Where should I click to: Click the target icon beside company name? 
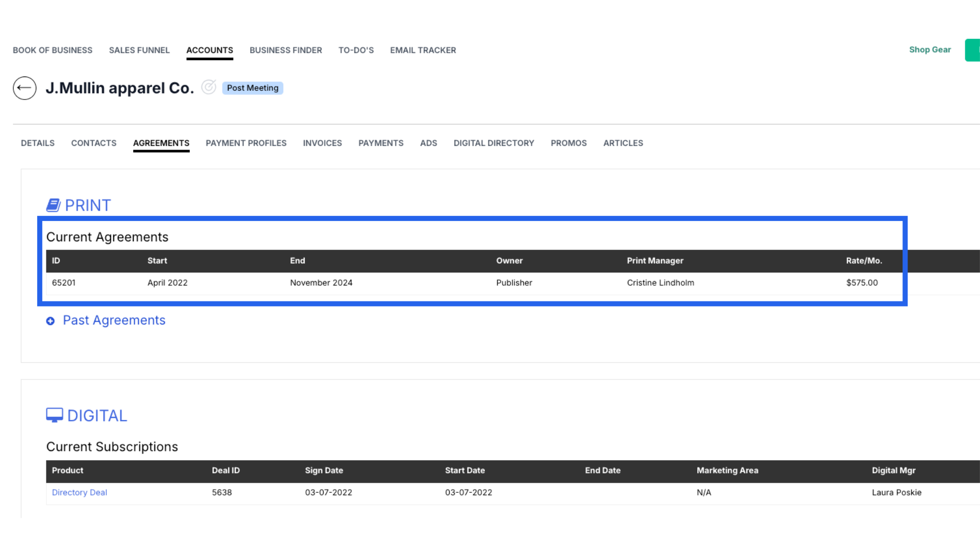pos(208,87)
